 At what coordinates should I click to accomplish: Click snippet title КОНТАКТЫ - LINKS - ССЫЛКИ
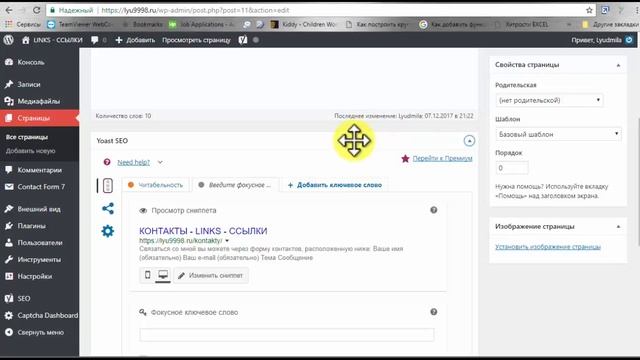pyautogui.click(x=203, y=231)
